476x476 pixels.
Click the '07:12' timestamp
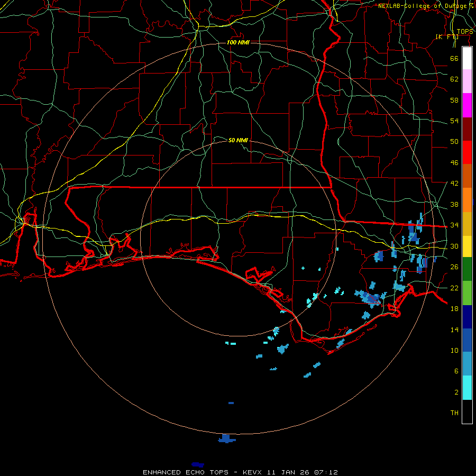tap(326, 472)
